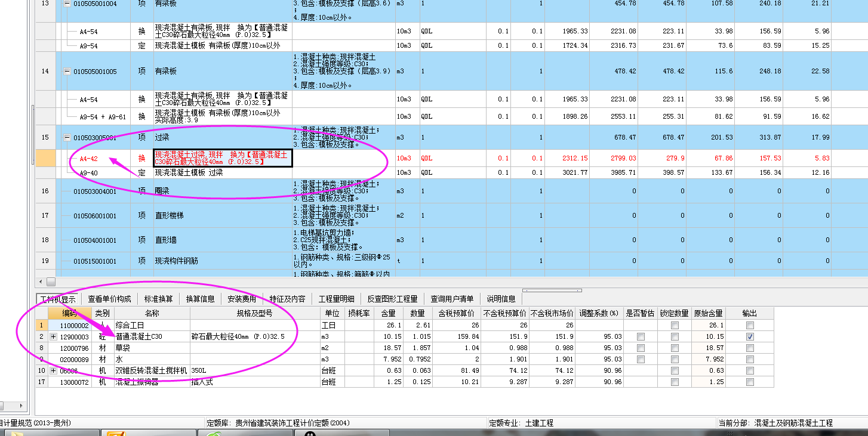Click the 圈梁 name cell
868x436 pixels.
(222, 191)
